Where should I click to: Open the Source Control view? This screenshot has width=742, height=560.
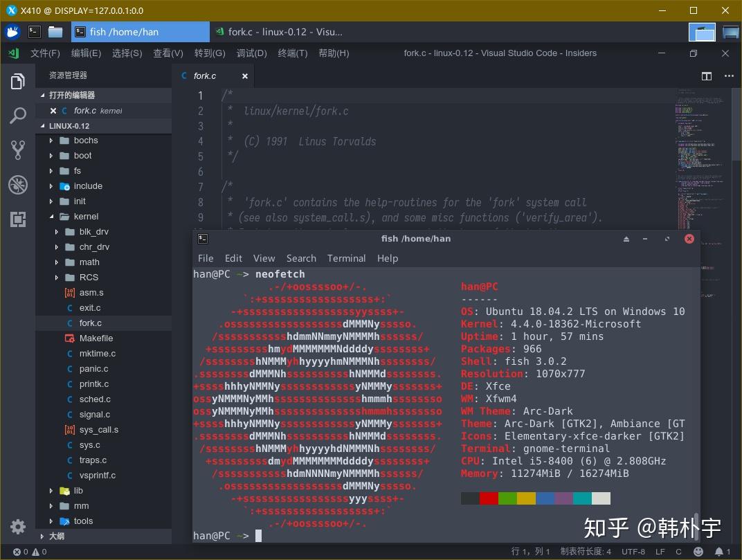coord(17,150)
